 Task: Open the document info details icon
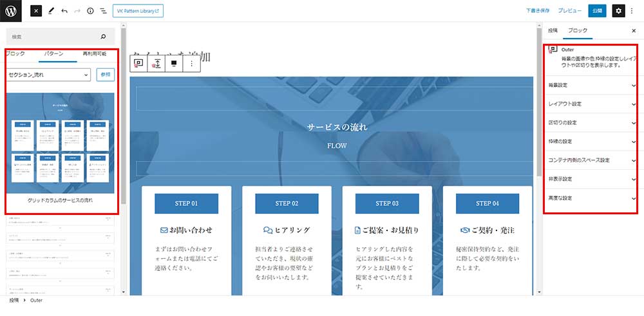pyautogui.click(x=90, y=11)
